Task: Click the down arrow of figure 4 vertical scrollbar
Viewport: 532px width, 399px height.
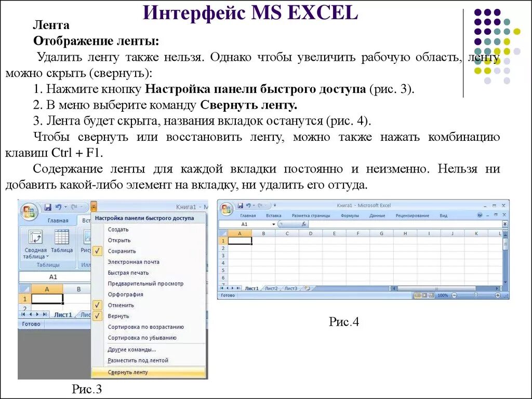Action: click(506, 282)
